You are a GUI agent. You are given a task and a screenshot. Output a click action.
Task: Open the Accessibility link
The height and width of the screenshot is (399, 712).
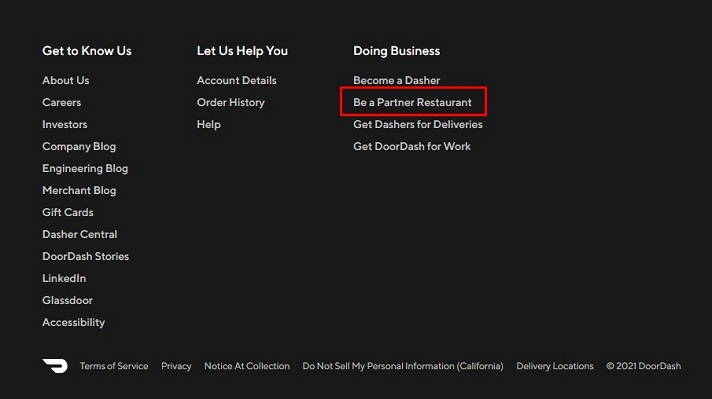pyautogui.click(x=74, y=322)
